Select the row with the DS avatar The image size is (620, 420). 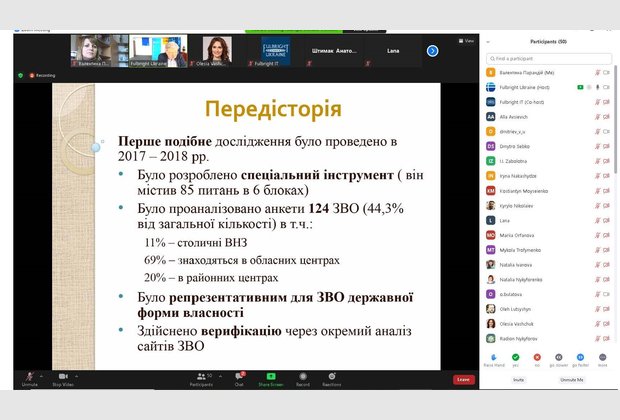tap(548, 146)
